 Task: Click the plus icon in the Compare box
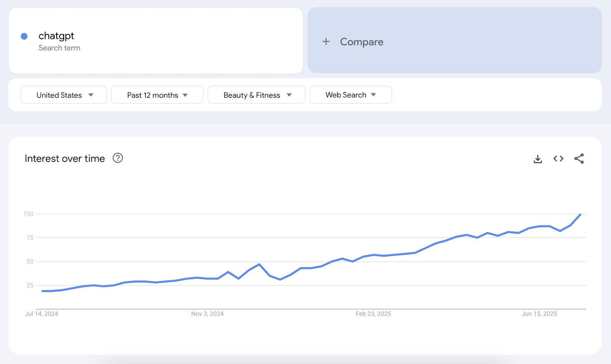click(x=326, y=42)
